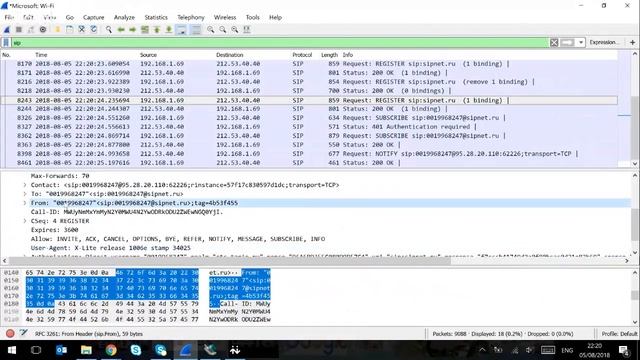This screenshot has height=360, width=640.
Task: Select packet 8170 REGISTER request row
Action: pyautogui.click(x=309, y=64)
